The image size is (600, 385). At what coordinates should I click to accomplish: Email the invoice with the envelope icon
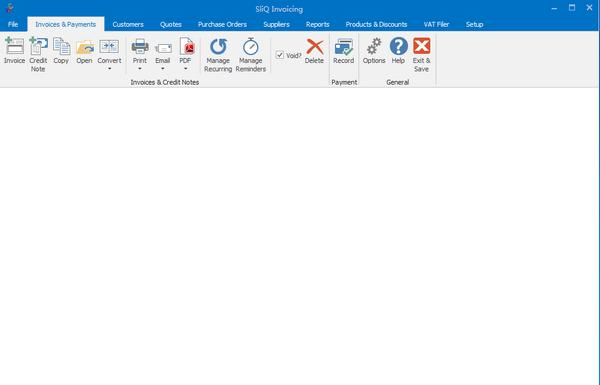163,48
